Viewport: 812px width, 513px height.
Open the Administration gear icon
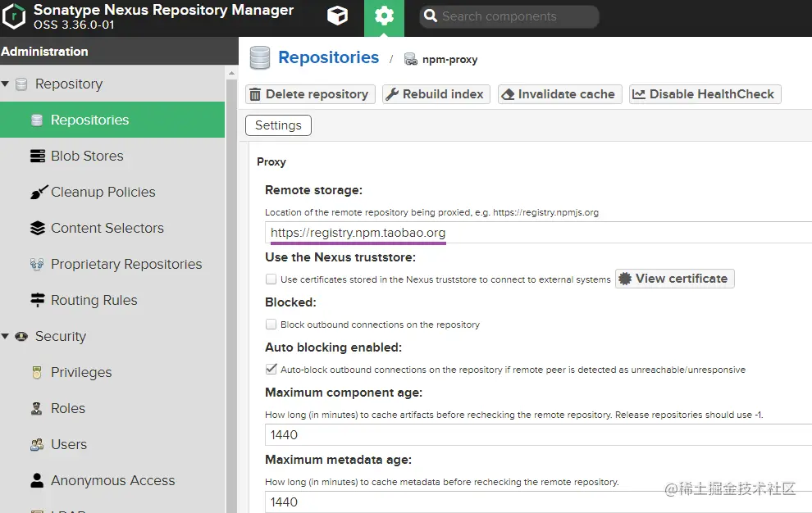tap(384, 16)
